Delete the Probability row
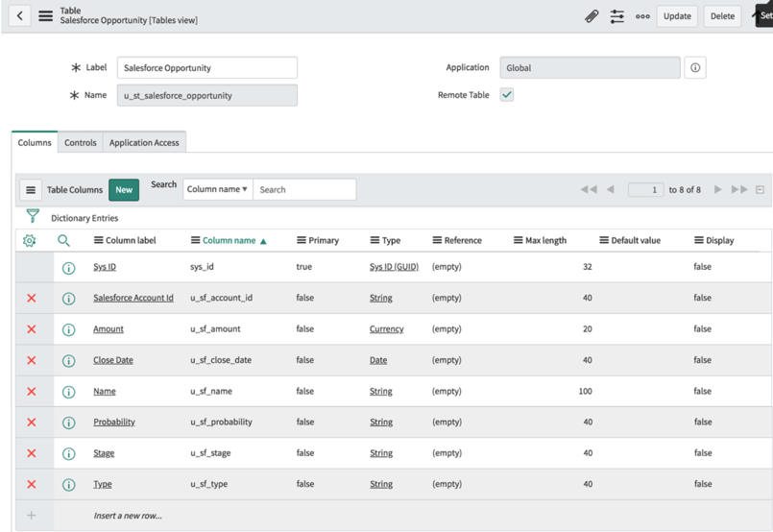 click(x=32, y=423)
